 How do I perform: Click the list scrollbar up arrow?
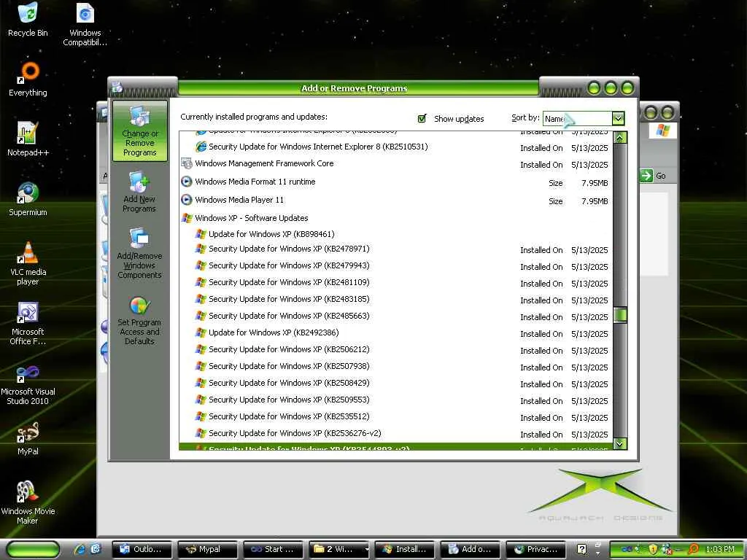620,138
